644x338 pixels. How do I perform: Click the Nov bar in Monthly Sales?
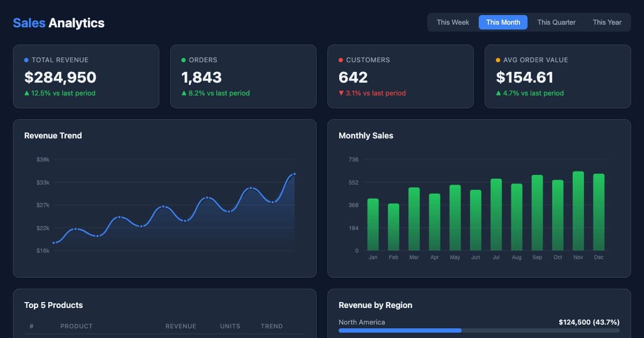(x=578, y=211)
